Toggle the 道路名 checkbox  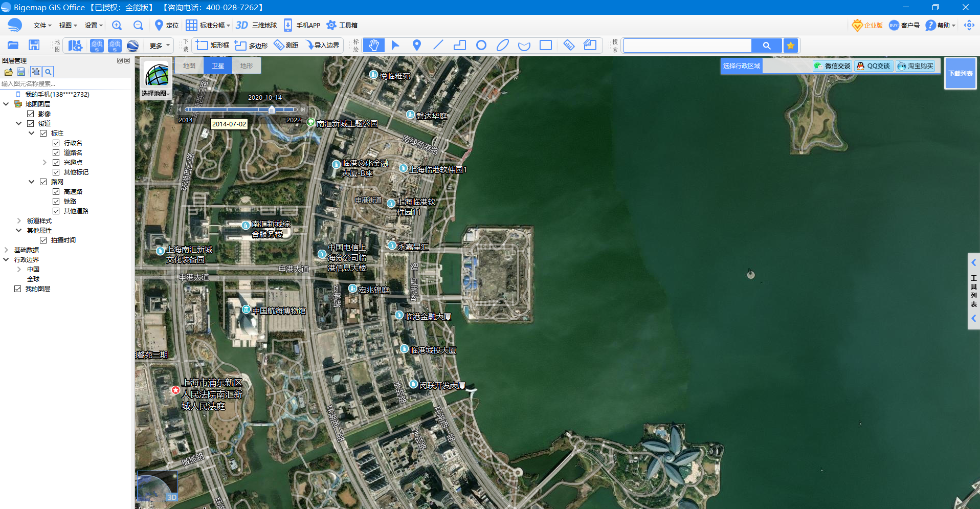point(56,153)
